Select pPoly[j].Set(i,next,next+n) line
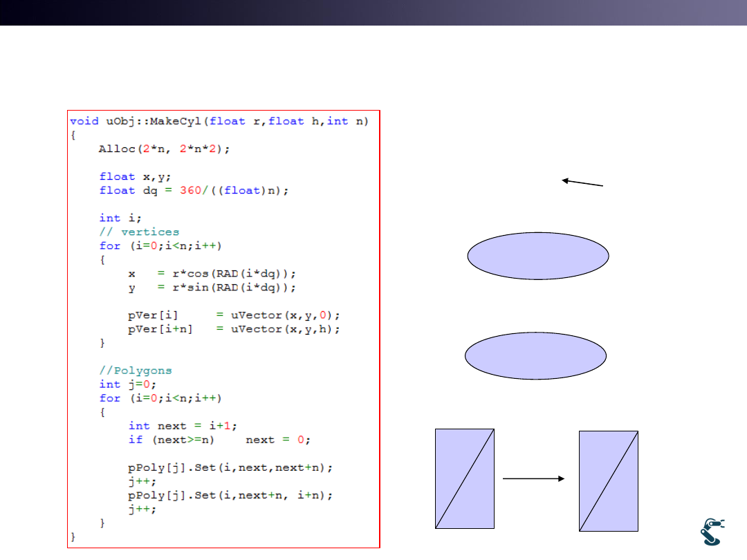 230,467
